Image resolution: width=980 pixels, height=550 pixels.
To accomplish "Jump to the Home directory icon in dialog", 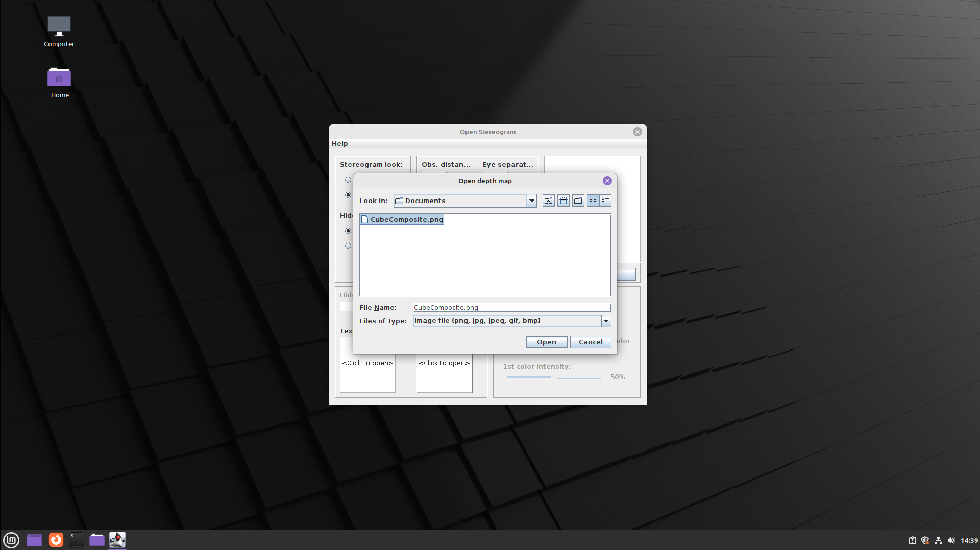I will coord(563,201).
